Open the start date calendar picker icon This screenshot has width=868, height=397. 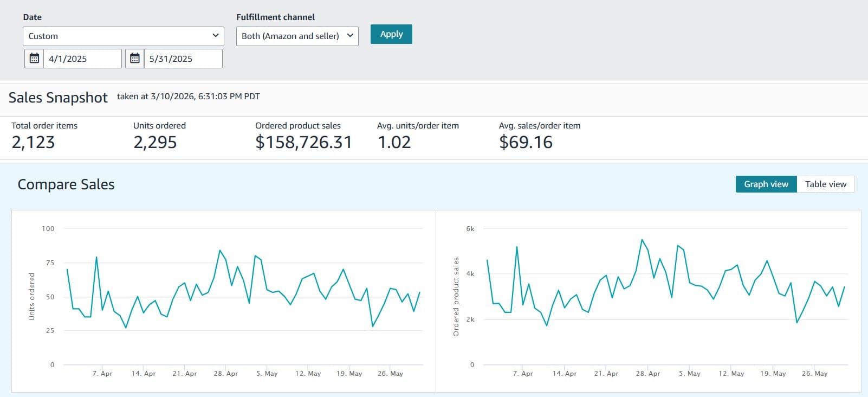[x=34, y=59]
